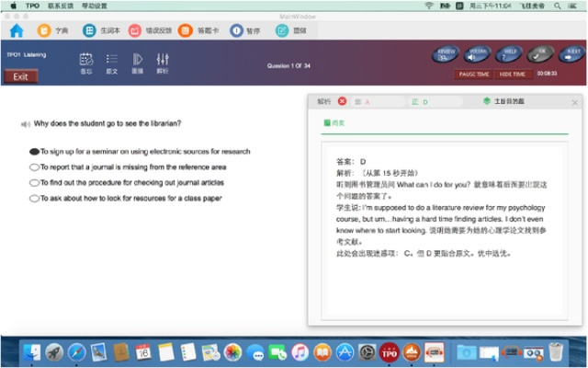
Task: Open the Apple menu
Action: pos(14,6)
